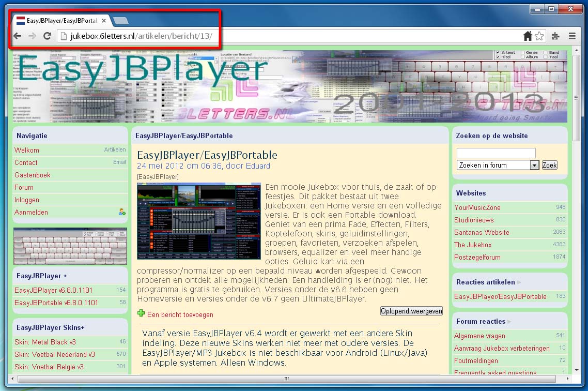Open the Chrome hamburger menu
The image size is (588, 391).
pyautogui.click(x=572, y=36)
